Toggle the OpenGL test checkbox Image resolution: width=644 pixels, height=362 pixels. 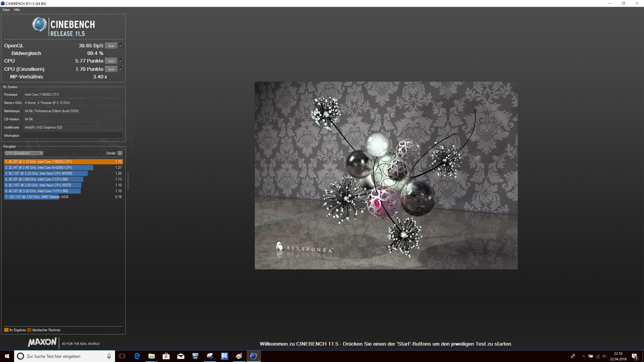pos(121,46)
